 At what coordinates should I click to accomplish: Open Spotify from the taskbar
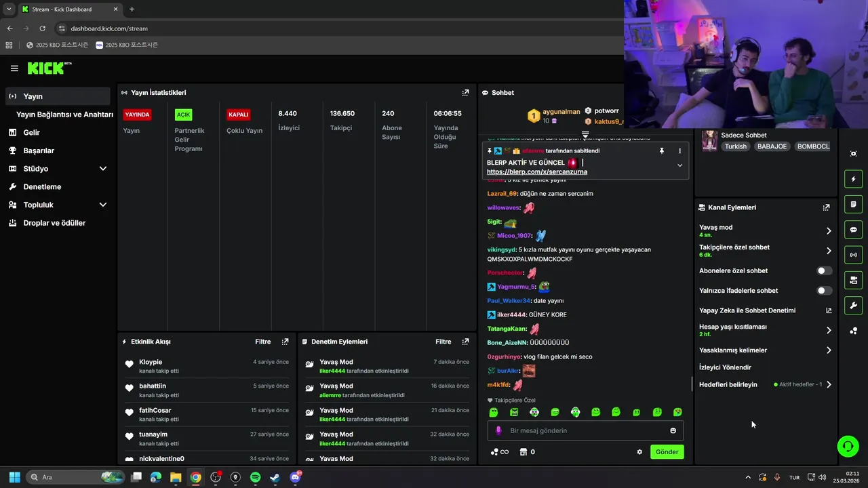pyautogui.click(x=255, y=477)
